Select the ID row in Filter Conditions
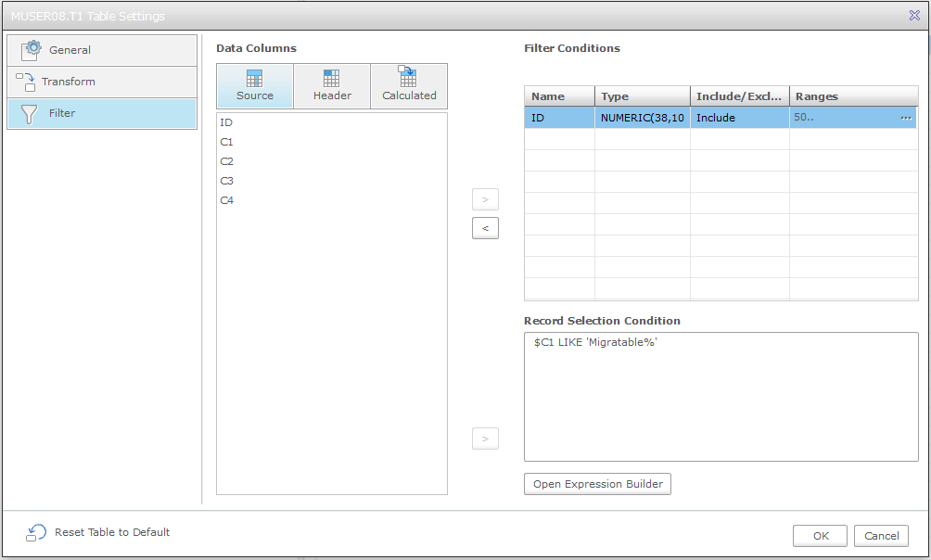 pyautogui.click(x=559, y=118)
